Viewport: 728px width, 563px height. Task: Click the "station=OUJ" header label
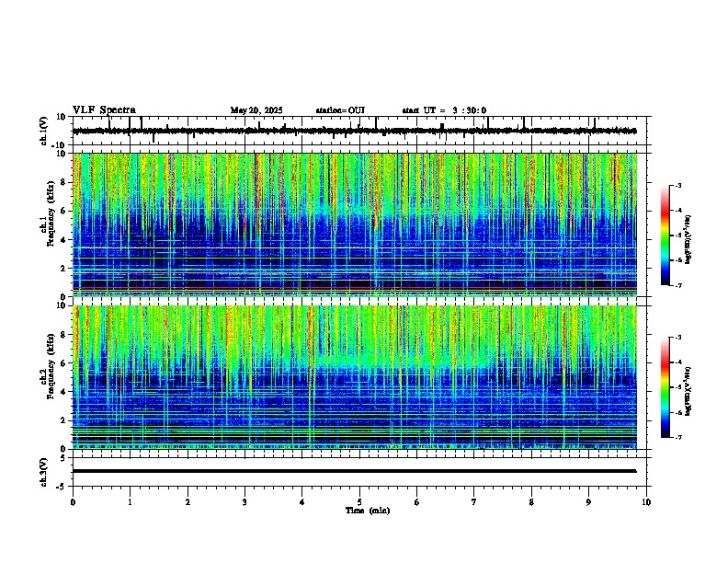pos(340,110)
